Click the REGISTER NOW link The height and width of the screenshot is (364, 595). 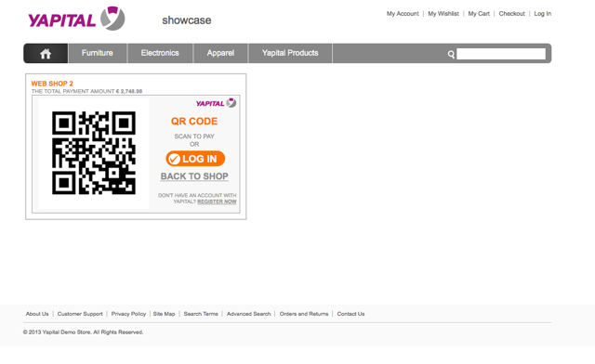217,201
